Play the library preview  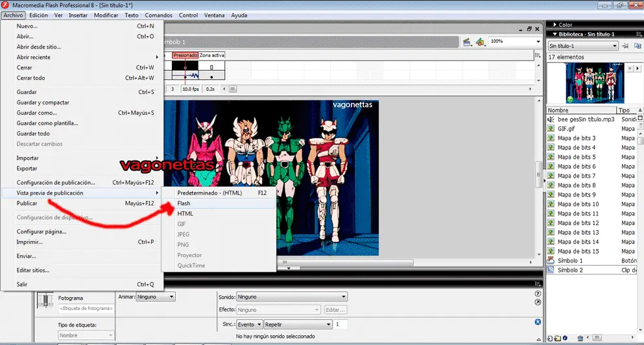point(638,67)
